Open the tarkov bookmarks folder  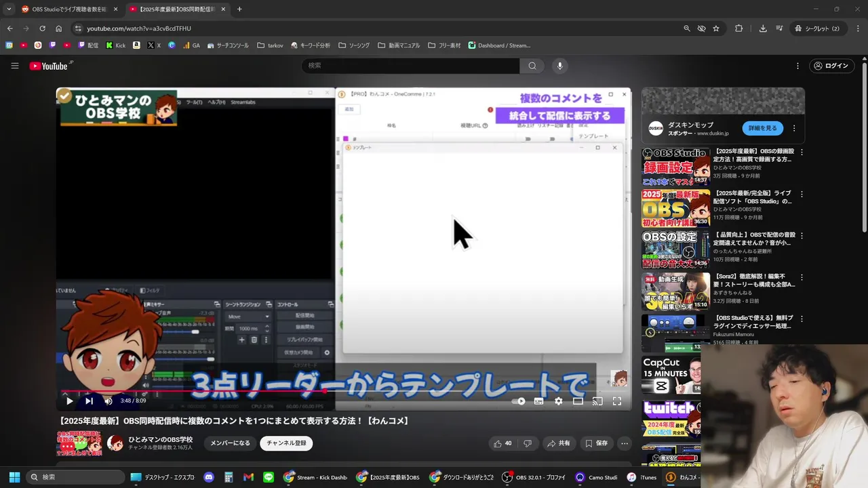(x=270, y=45)
